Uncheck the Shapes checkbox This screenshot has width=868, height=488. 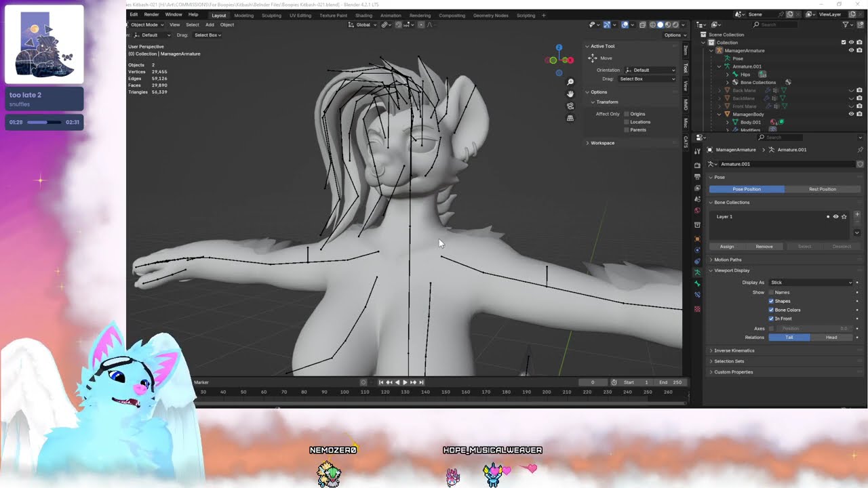[x=771, y=301]
